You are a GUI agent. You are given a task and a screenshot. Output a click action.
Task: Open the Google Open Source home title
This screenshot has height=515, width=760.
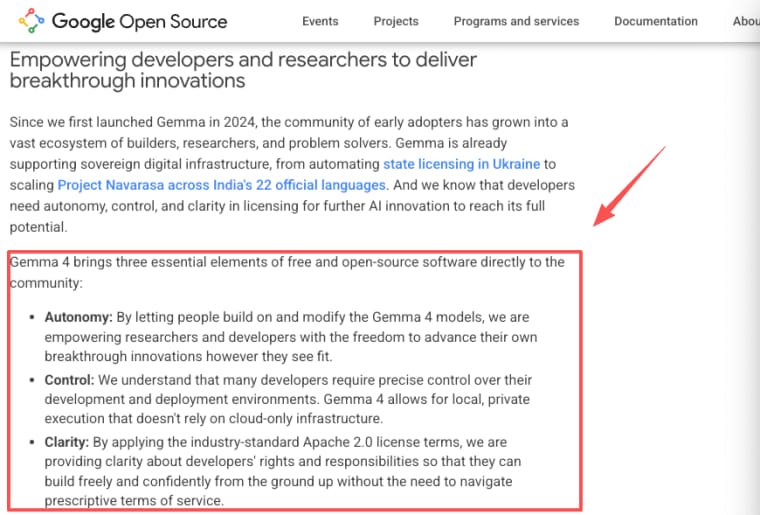(x=140, y=21)
